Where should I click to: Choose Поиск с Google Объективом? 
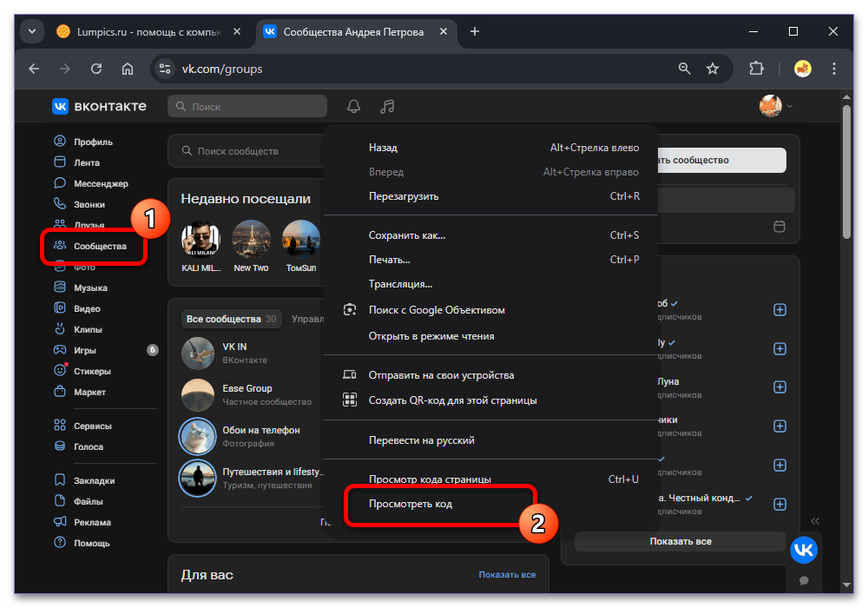pyautogui.click(x=490, y=310)
